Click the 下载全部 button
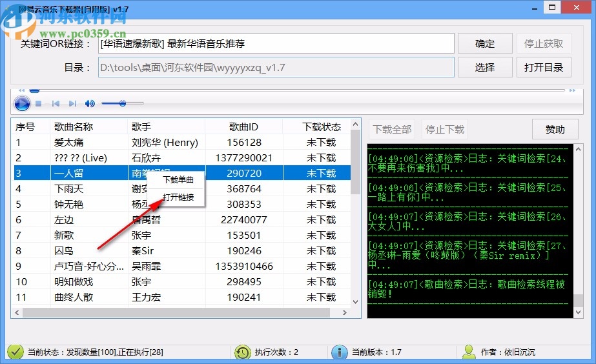Image resolution: width=596 pixels, height=364 pixels. click(392, 130)
